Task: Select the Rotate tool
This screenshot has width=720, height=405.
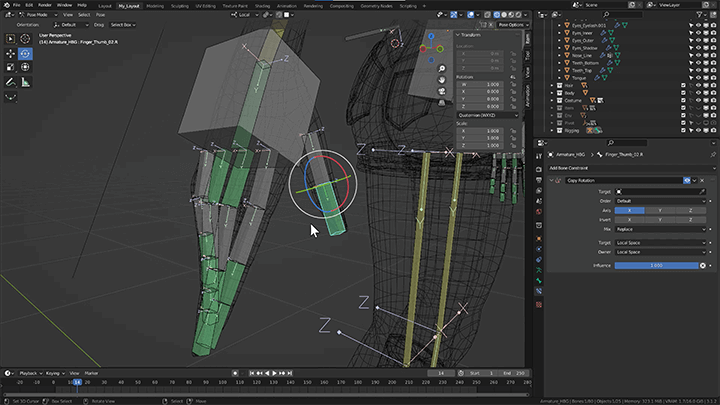Action: 25,54
